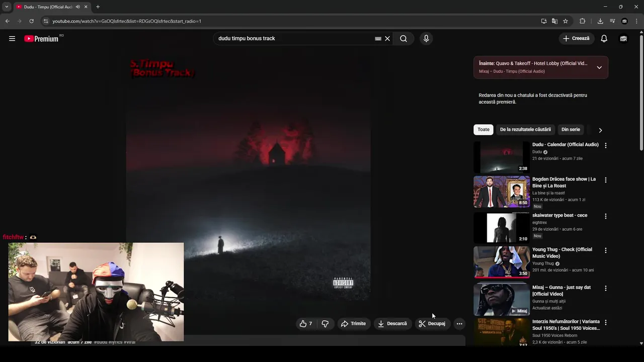Select the Toate filter chip

[484, 130]
